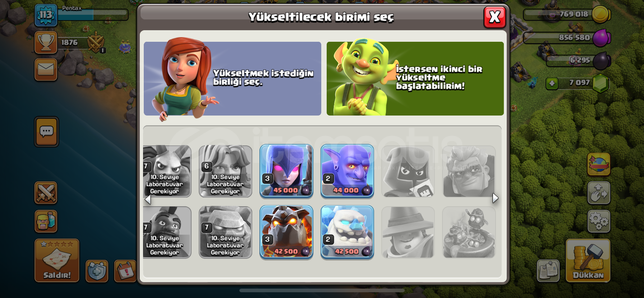The height and width of the screenshot is (298, 644).
Task: Open the settings gears icon
Action: 599,221
